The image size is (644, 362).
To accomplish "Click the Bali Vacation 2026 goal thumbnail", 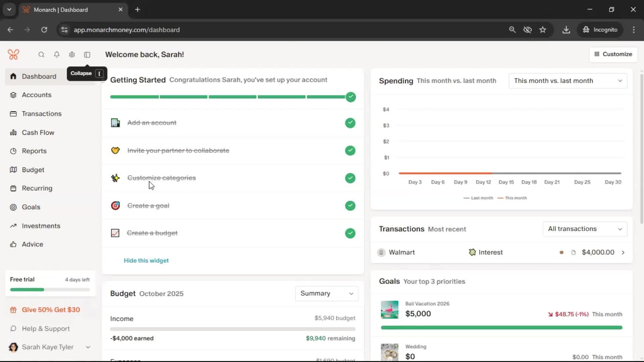I will [389, 310].
